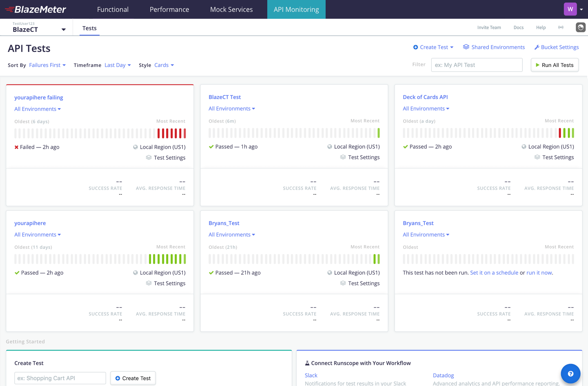Open the purple W user avatar menu
The height and width of the screenshot is (386, 588).
click(x=570, y=9)
